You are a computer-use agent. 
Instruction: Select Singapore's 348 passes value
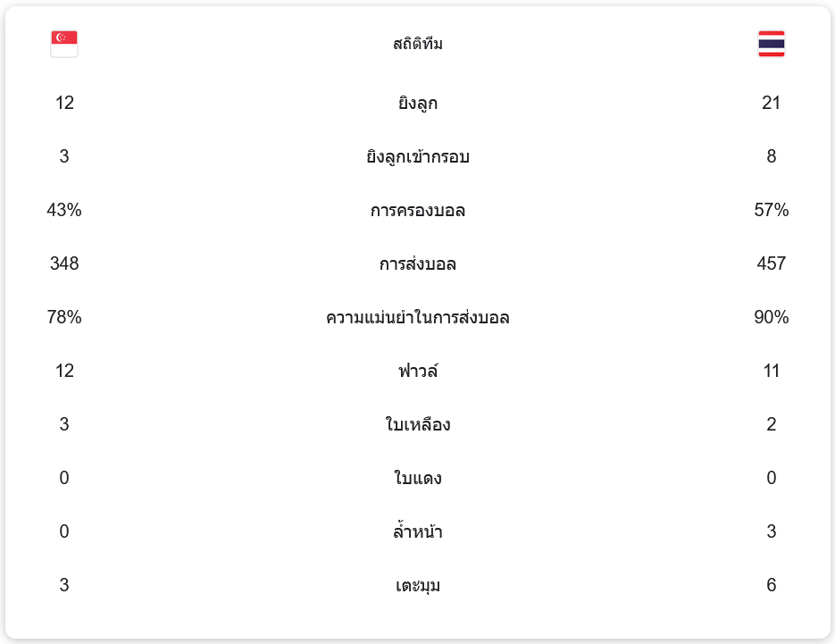coord(64,263)
